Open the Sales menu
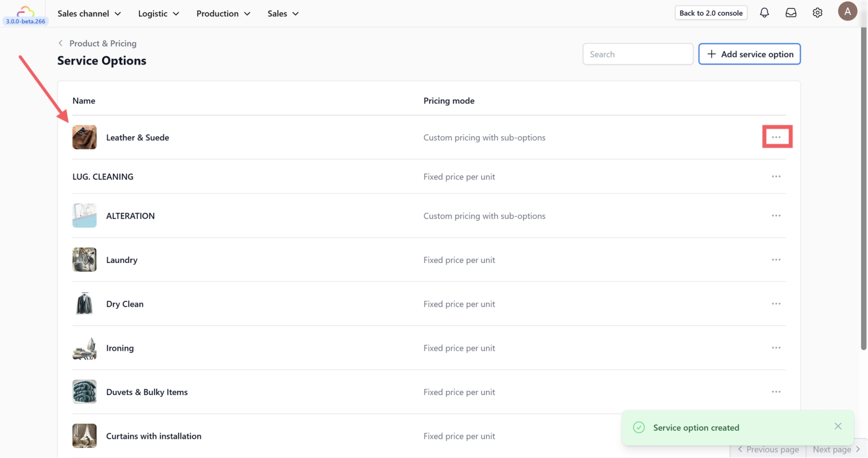The width and height of the screenshot is (868, 458). (283, 14)
